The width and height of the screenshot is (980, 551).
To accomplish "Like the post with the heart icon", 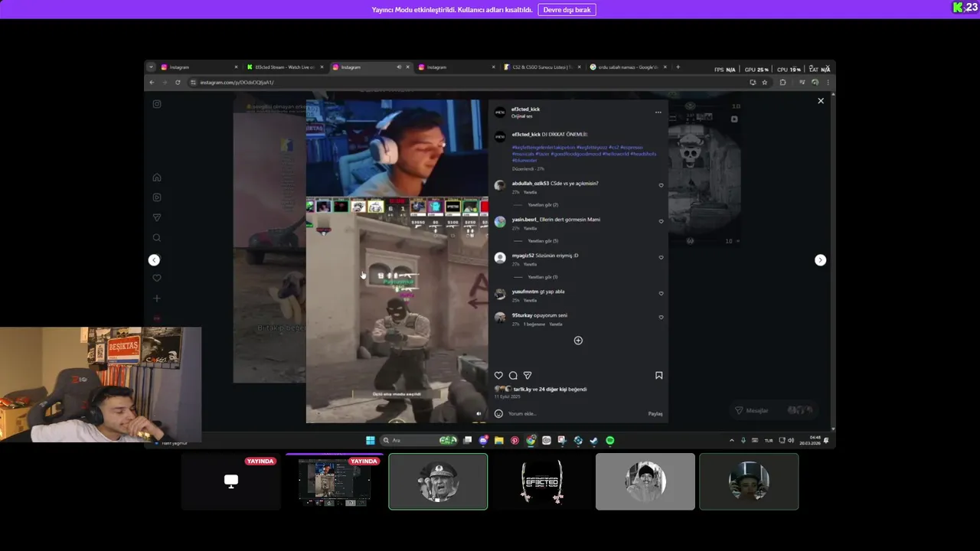I will (x=498, y=376).
